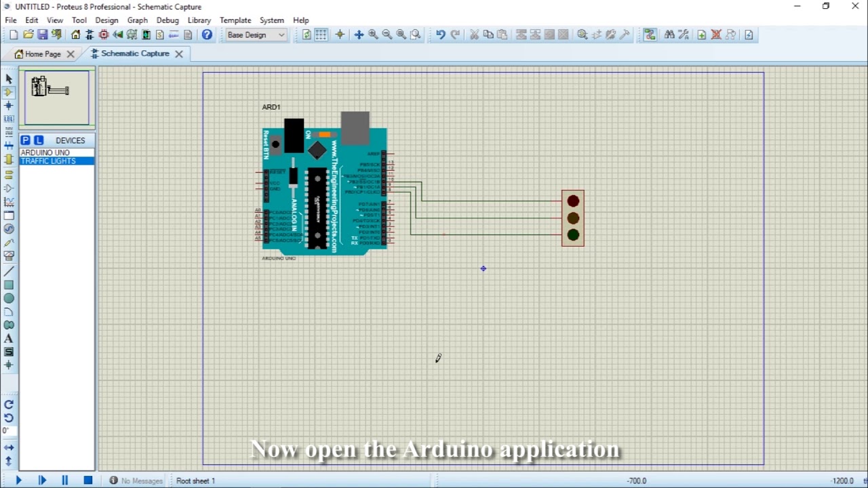Screen dimensions: 868x488
Task: Activate Component mode in left toolbar
Action: pyautogui.click(x=9, y=92)
